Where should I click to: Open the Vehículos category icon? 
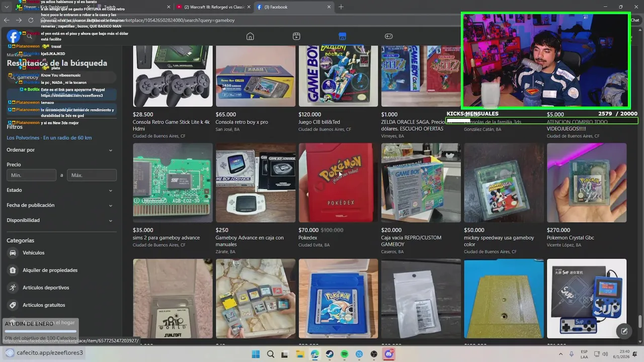(13, 253)
